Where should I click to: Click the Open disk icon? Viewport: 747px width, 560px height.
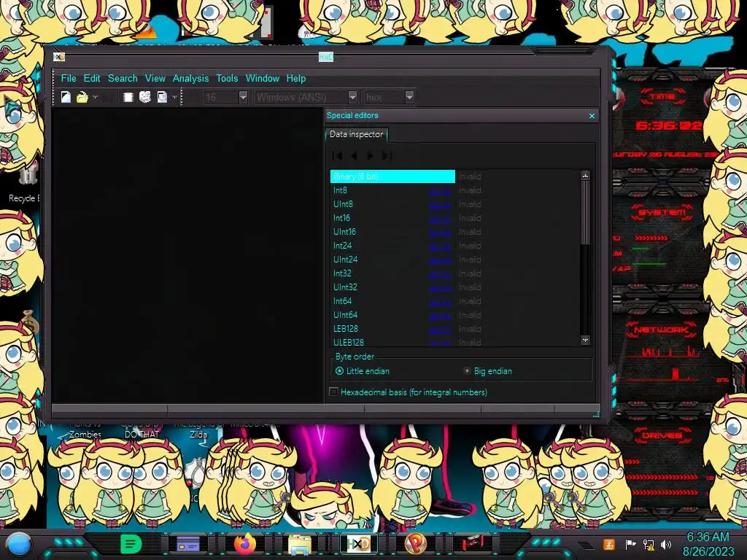click(x=145, y=97)
